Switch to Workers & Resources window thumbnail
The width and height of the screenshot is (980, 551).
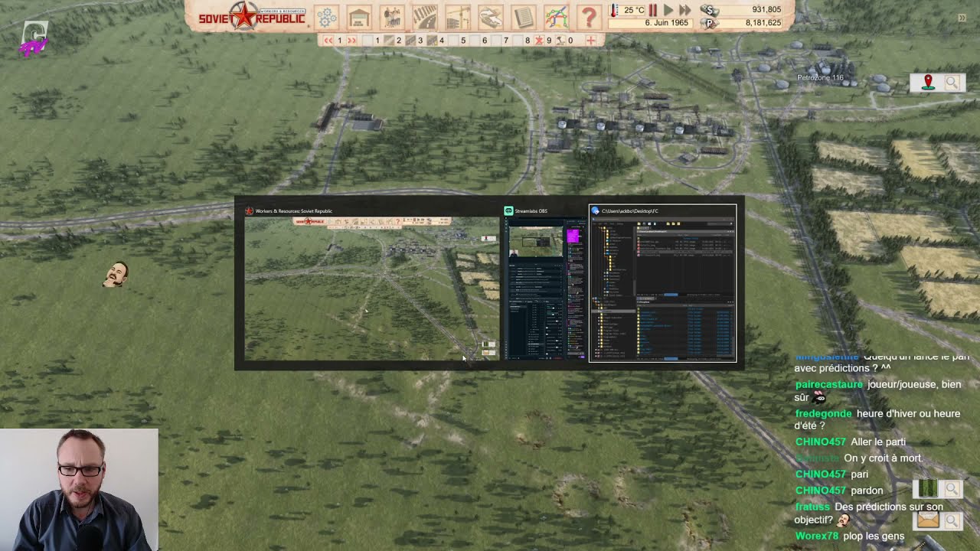(371, 282)
